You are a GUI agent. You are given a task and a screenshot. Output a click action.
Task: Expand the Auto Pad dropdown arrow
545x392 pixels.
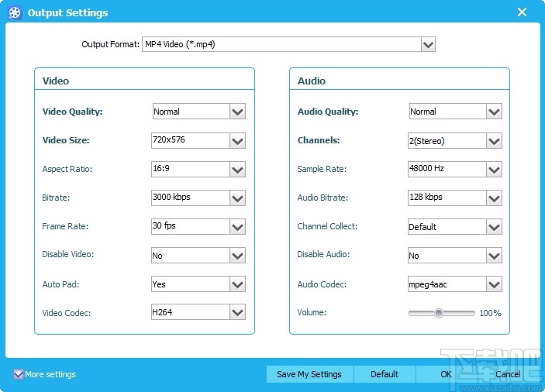(238, 284)
